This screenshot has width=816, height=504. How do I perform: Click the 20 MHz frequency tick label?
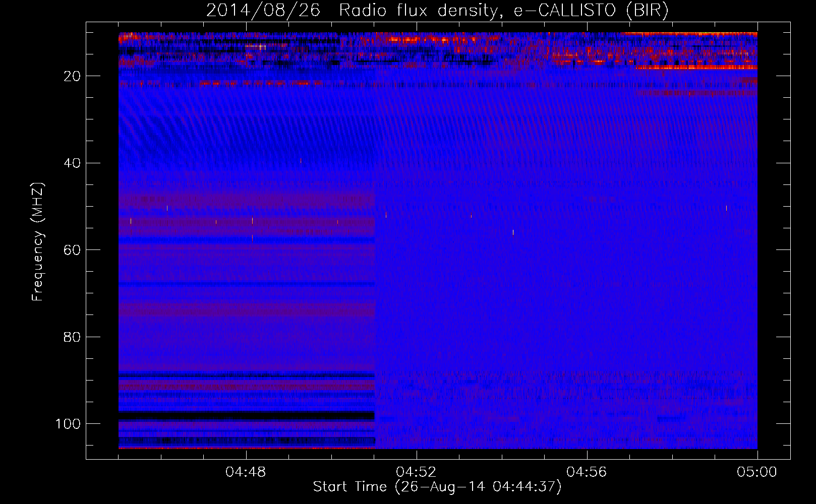pos(72,76)
